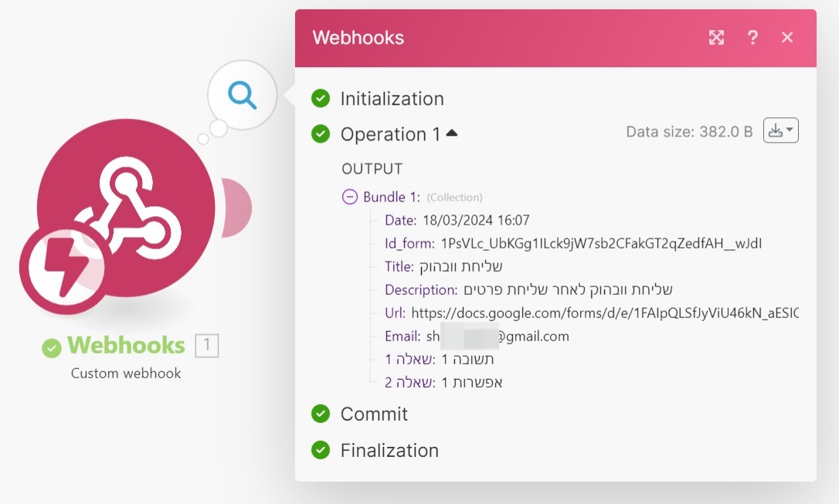Select the Operation 1 step label
This screenshot has height=504, width=839.
tap(391, 134)
